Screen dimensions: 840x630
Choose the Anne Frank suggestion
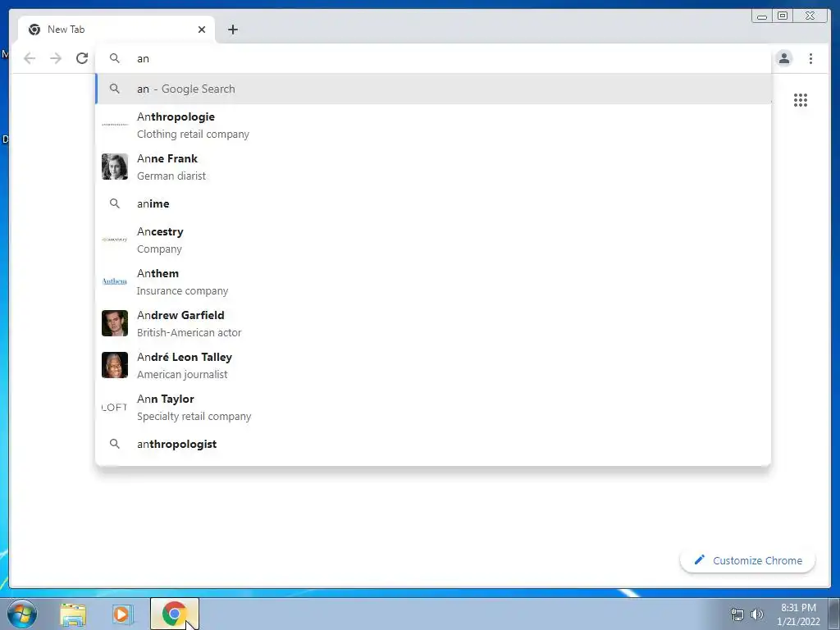pyautogui.click(x=433, y=167)
